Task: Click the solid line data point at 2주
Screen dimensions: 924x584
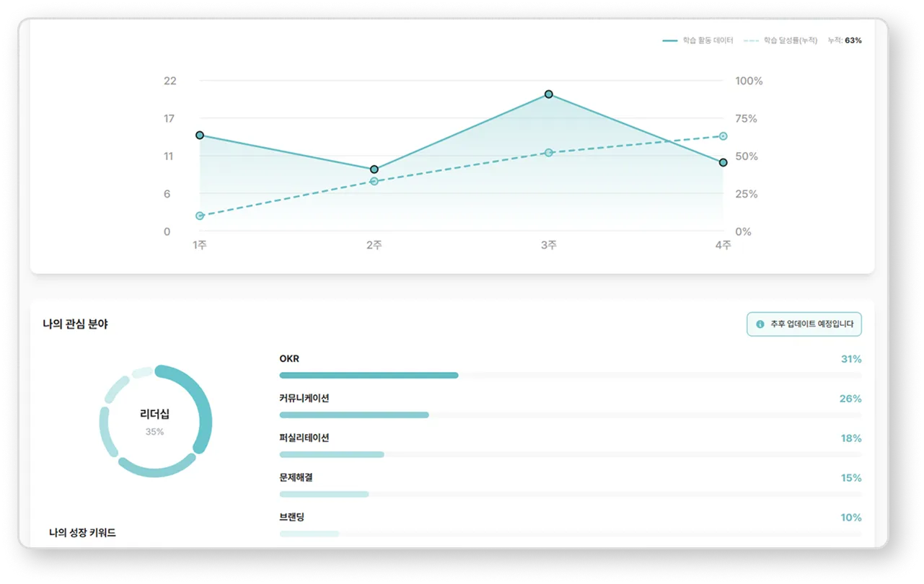Action: (x=374, y=169)
